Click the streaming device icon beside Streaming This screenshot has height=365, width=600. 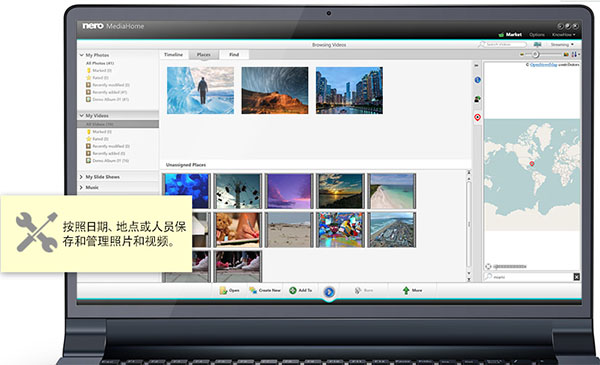tap(538, 44)
